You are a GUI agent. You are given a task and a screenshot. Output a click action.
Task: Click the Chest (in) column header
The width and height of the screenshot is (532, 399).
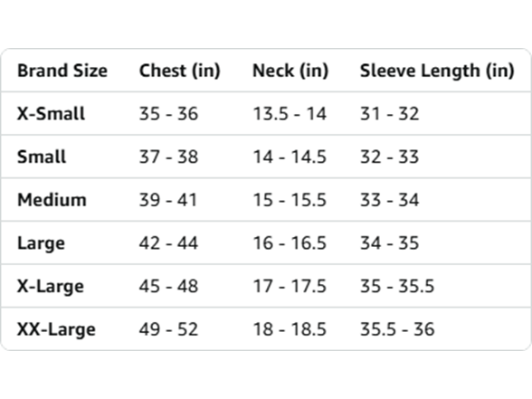tap(180, 71)
